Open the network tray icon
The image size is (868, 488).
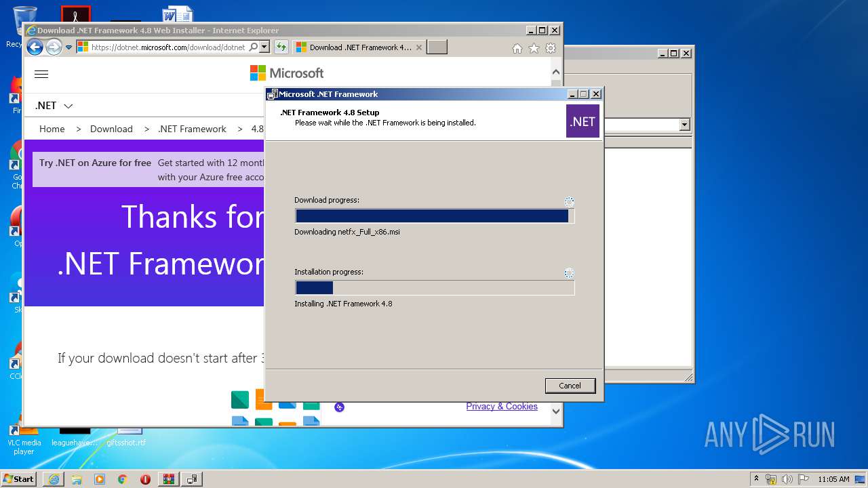point(771,479)
